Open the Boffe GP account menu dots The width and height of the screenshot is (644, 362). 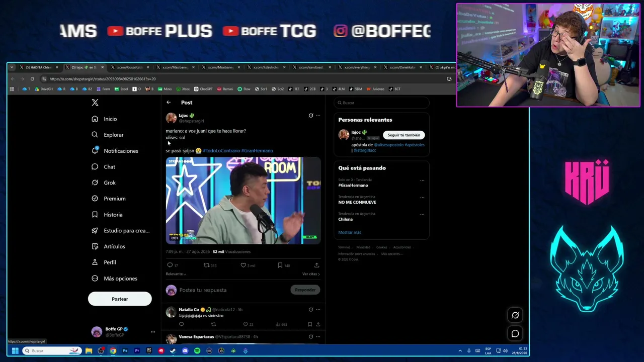click(153, 332)
